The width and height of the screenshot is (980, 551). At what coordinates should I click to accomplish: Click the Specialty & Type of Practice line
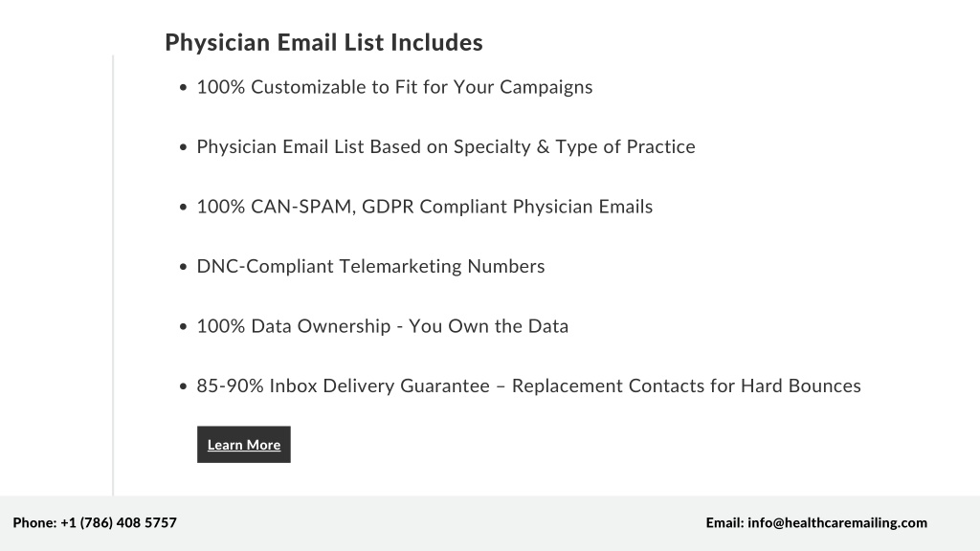pos(446,146)
